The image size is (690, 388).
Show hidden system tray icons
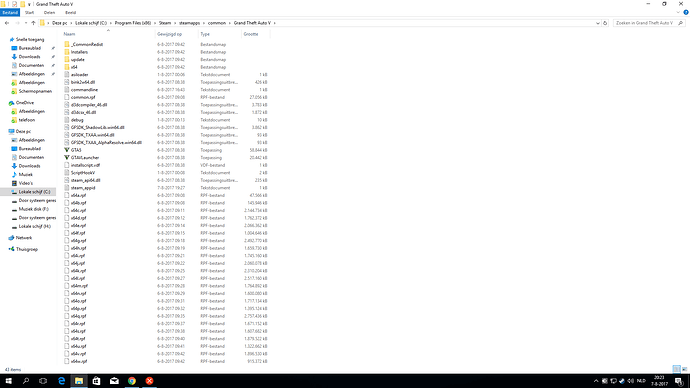[596, 381]
